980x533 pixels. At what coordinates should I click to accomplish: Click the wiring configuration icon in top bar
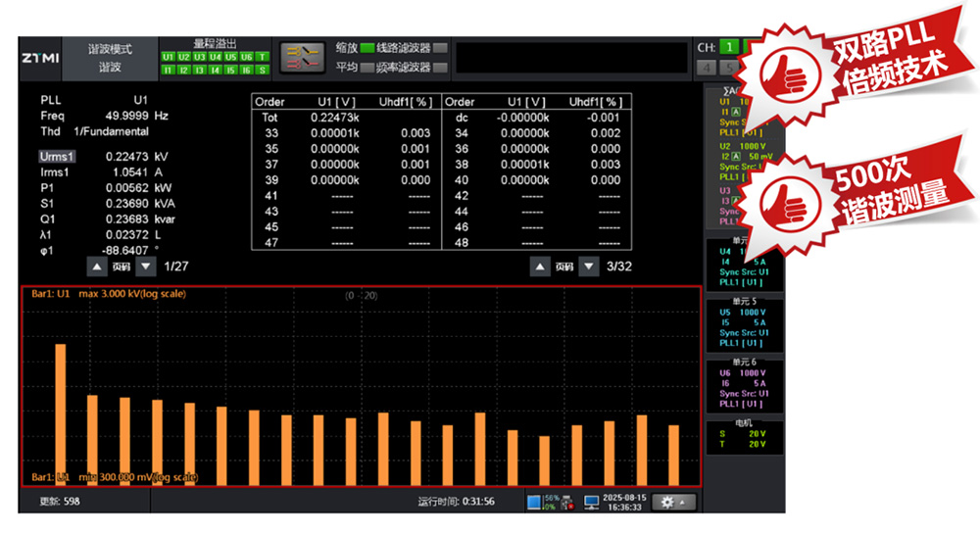coord(301,58)
